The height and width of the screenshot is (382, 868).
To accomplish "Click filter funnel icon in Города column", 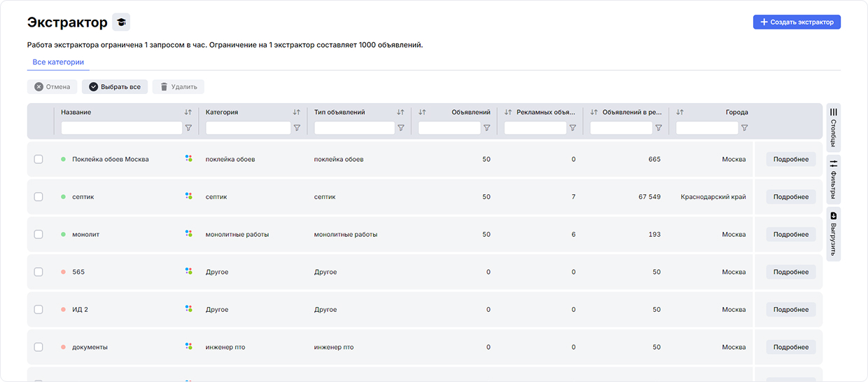I will (744, 128).
